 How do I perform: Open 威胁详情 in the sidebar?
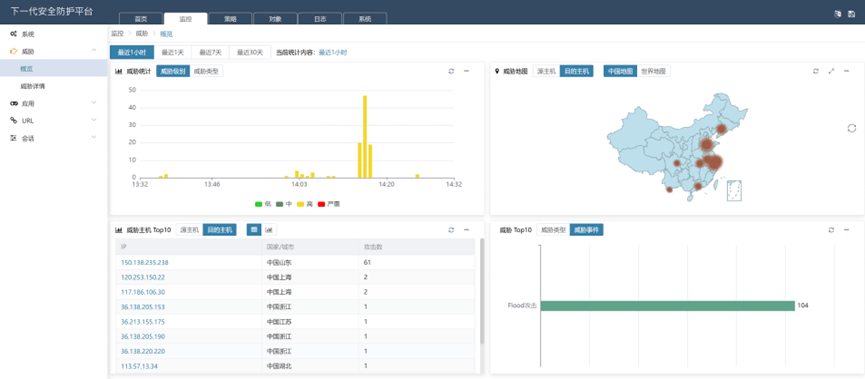pos(33,86)
